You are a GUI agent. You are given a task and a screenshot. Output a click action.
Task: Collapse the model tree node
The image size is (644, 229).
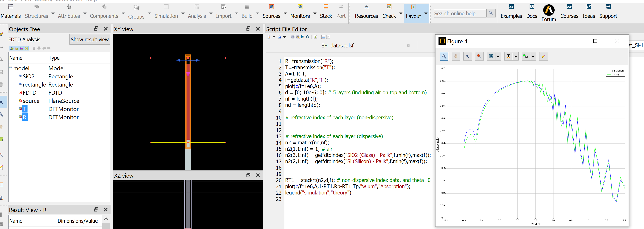click(x=10, y=68)
